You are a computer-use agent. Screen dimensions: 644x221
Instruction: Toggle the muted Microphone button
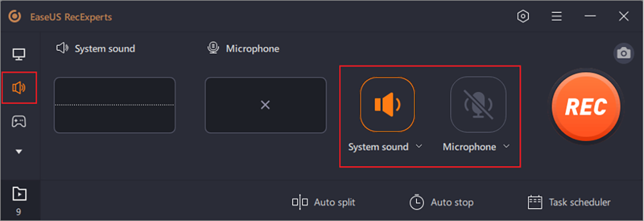(x=478, y=104)
